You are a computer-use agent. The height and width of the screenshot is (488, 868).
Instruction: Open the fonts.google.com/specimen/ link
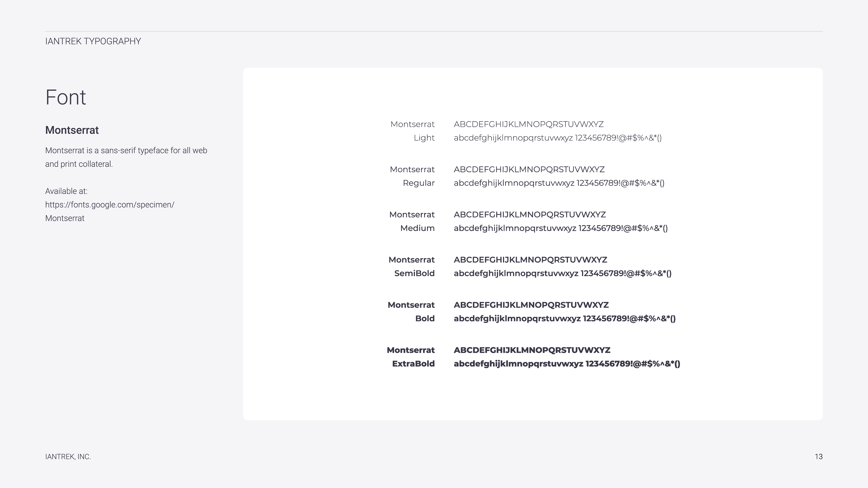pos(109,205)
